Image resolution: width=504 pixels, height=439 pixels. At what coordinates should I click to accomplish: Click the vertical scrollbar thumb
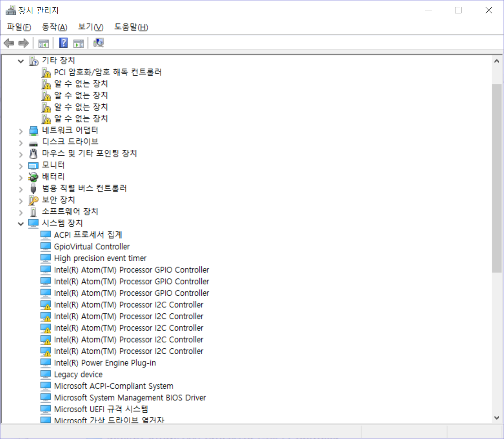[x=497, y=178]
